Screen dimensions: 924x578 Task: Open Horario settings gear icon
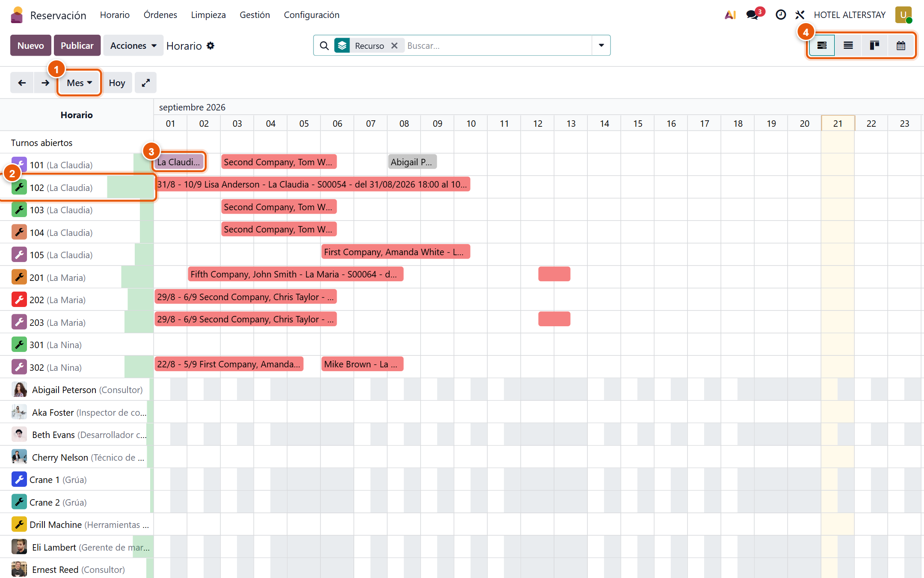point(210,45)
